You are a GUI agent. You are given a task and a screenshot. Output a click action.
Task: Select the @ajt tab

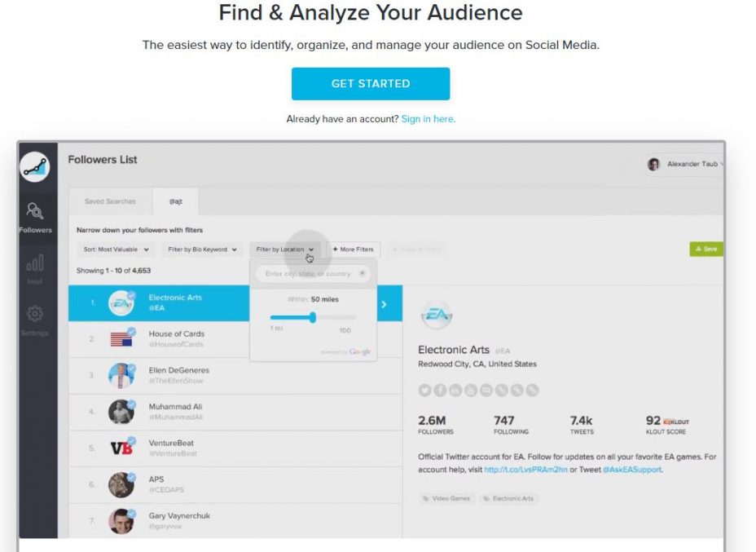pos(175,201)
